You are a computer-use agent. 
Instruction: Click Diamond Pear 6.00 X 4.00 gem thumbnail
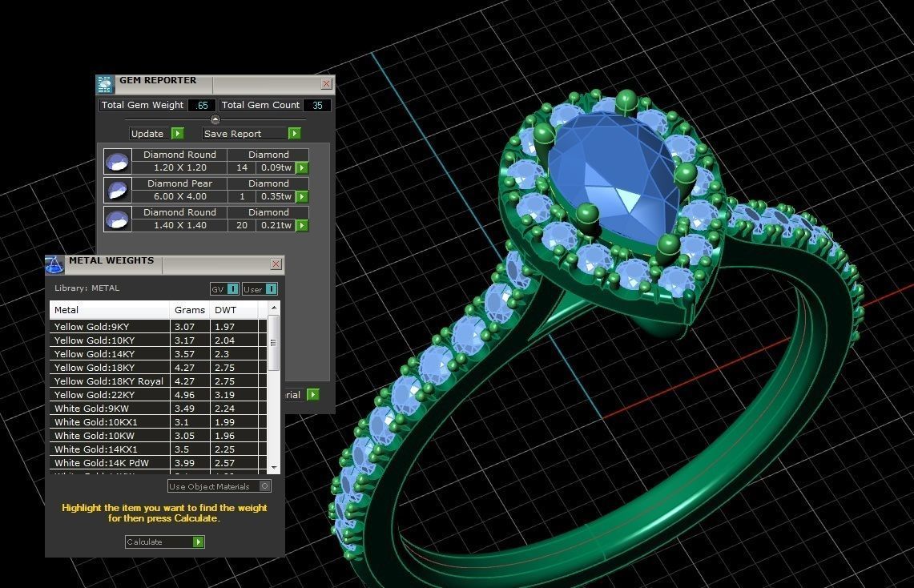(x=117, y=190)
